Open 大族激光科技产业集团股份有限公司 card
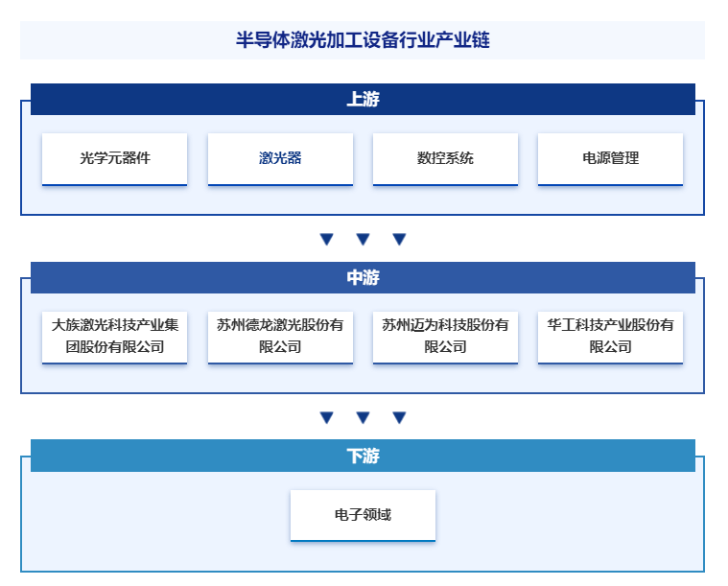 115,338
